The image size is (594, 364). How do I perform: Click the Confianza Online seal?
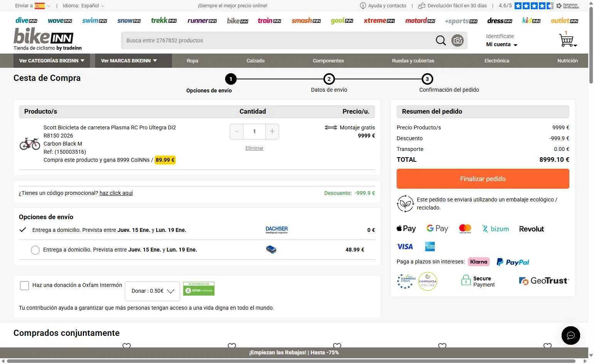coord(427,281)
